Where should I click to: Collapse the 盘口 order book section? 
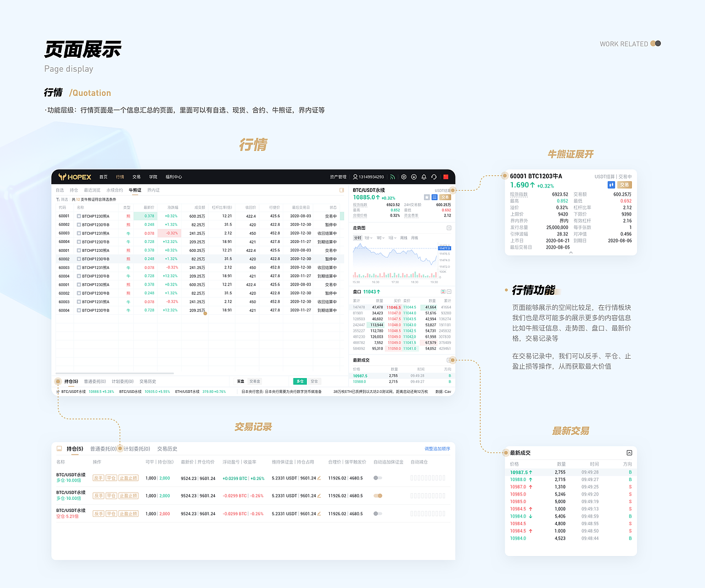449,292
